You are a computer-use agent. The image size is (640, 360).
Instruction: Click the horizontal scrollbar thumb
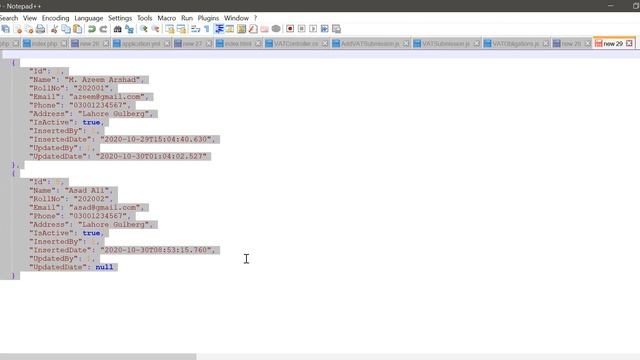98,357
